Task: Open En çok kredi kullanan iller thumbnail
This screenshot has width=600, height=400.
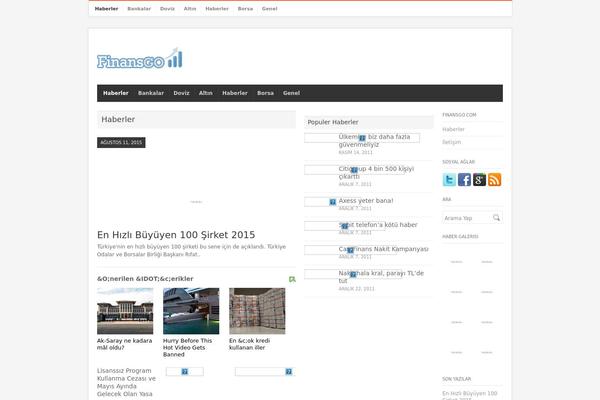Action: (x=257, y=311)
